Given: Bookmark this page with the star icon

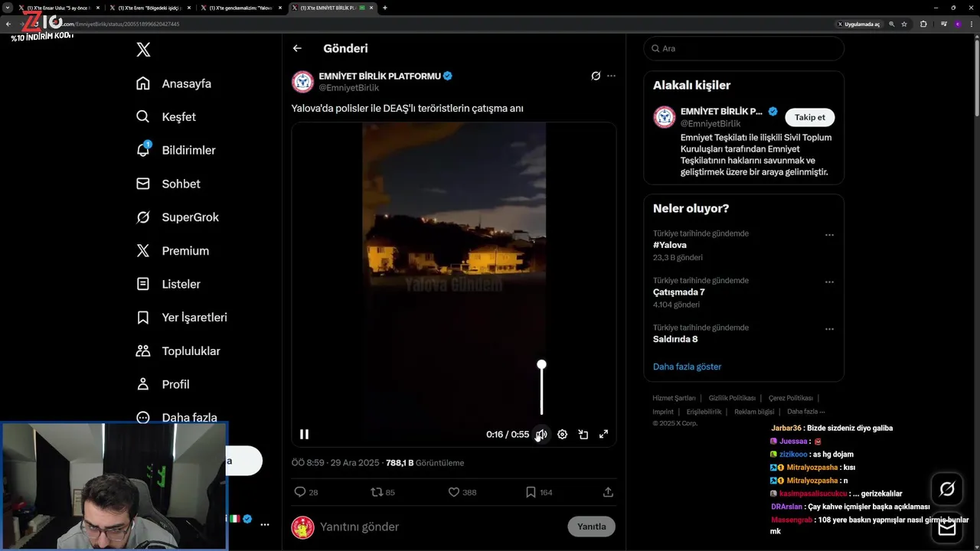Looking at the screenshot, I should [x=904, y=24].
